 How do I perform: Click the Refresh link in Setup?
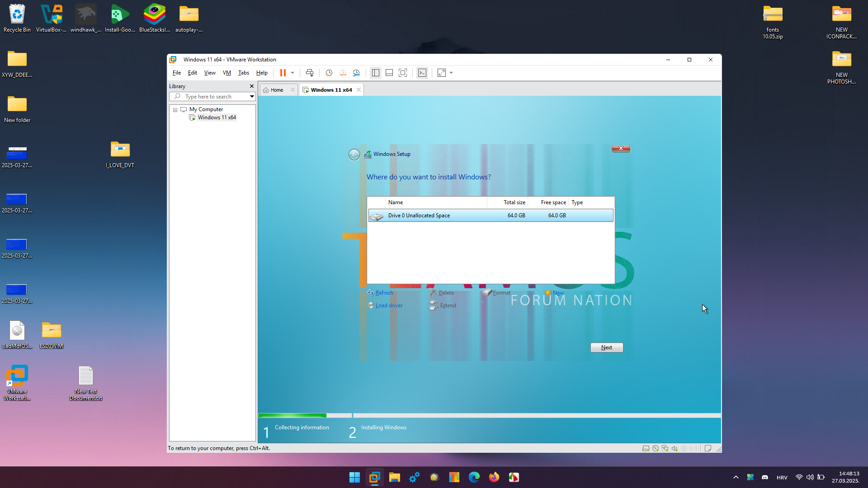384,293
